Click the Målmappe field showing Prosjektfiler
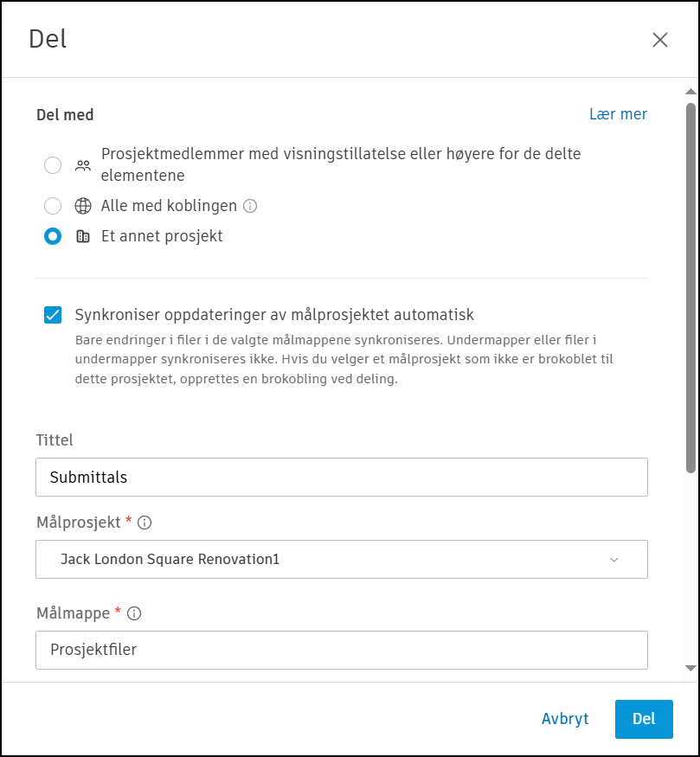 tap(341, 650)
